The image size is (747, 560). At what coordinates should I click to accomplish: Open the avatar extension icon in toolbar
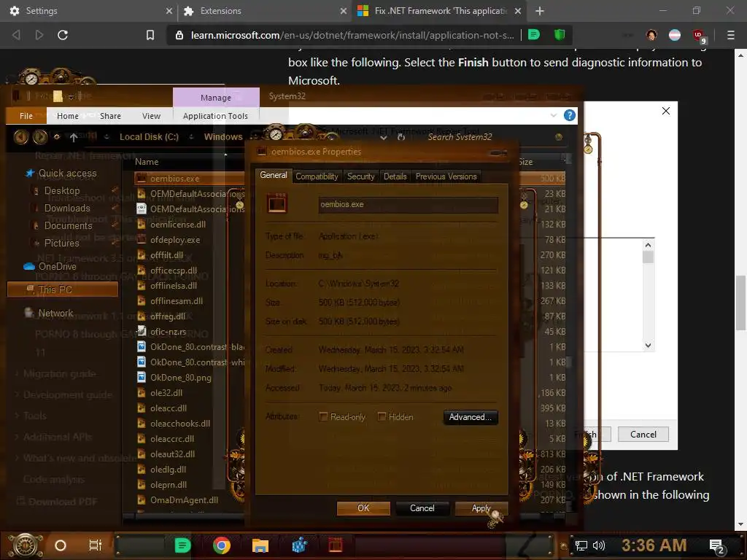click(x=651, y=35)
